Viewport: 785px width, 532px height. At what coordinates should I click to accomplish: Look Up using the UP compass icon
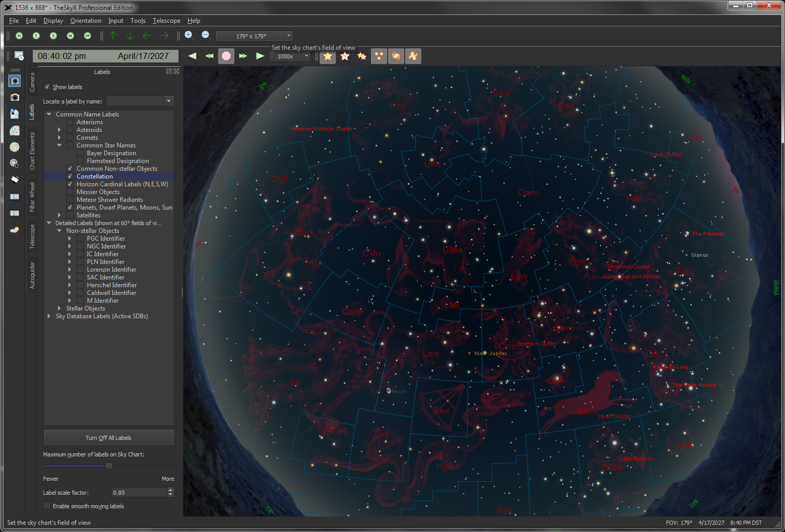[x=88, y=36]
